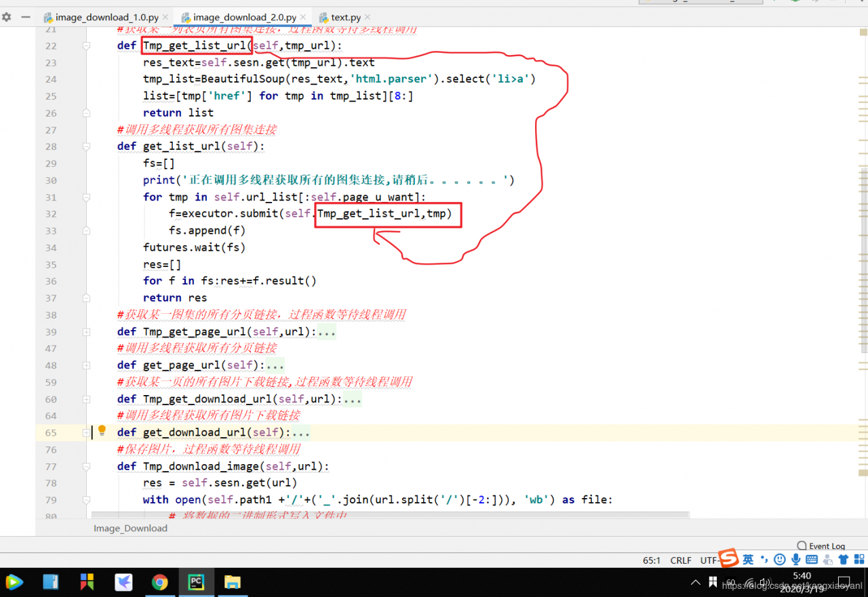This screenshot has height=597, width=868.
Task: Click the 'html.parser' string on line 24
Action: 391,79
